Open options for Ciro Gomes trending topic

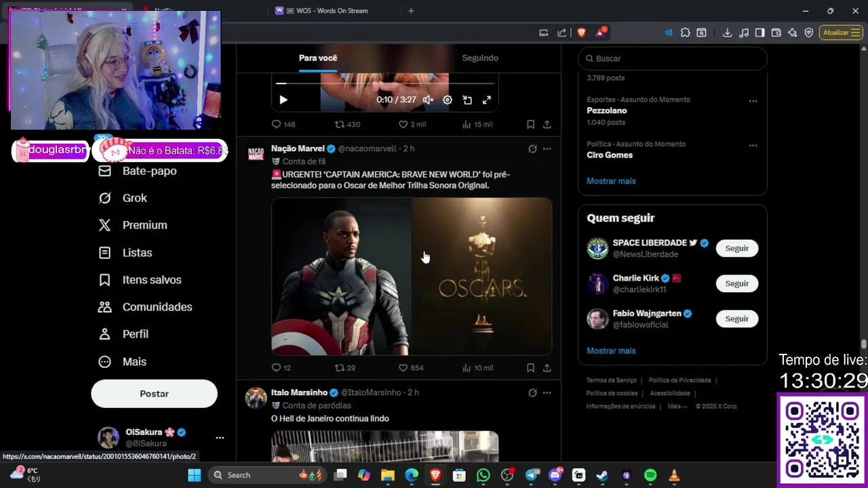pyautogui.click(x=753, y=145)
